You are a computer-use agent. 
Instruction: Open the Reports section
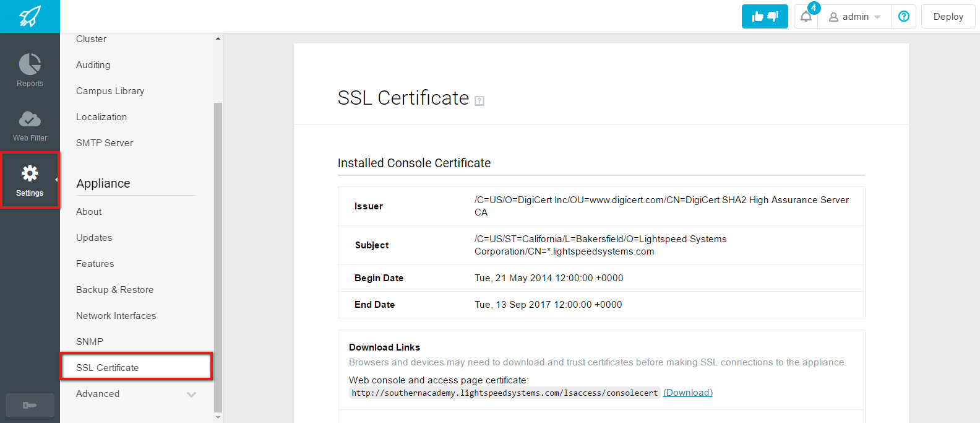(x=30, y=70)
